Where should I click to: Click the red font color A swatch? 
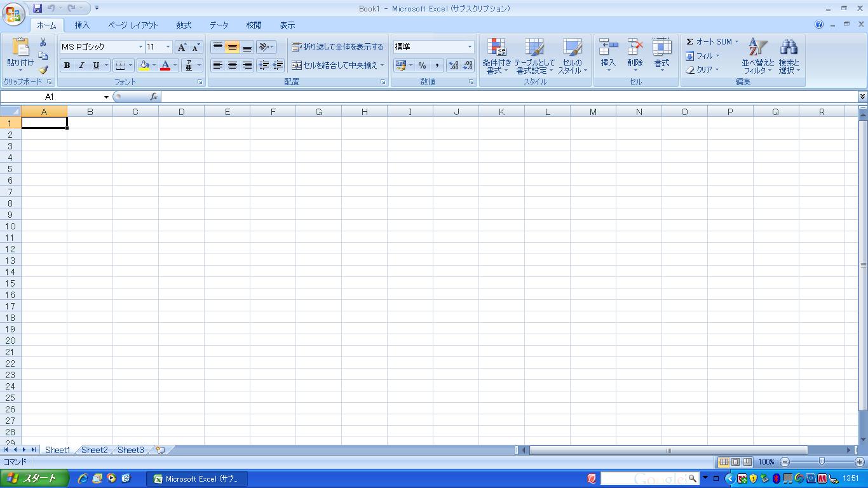[x=165, y=65]
